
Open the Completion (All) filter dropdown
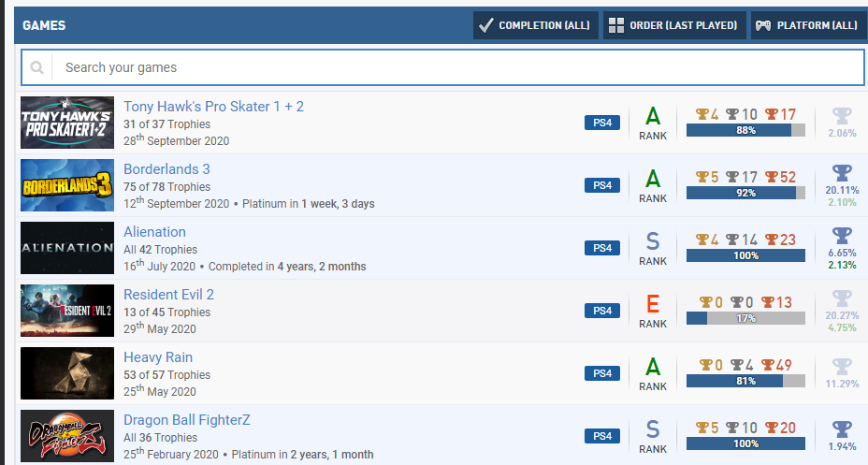(x=535, y=25)
